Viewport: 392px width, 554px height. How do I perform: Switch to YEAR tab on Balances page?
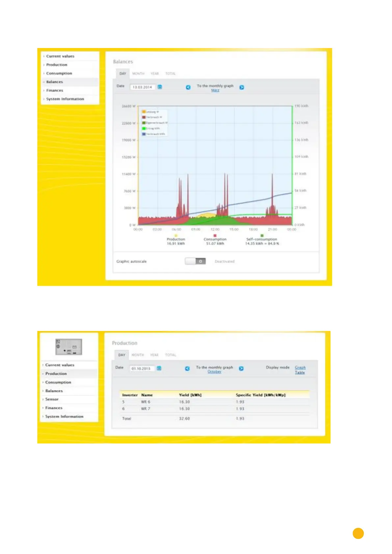[155, 74]
